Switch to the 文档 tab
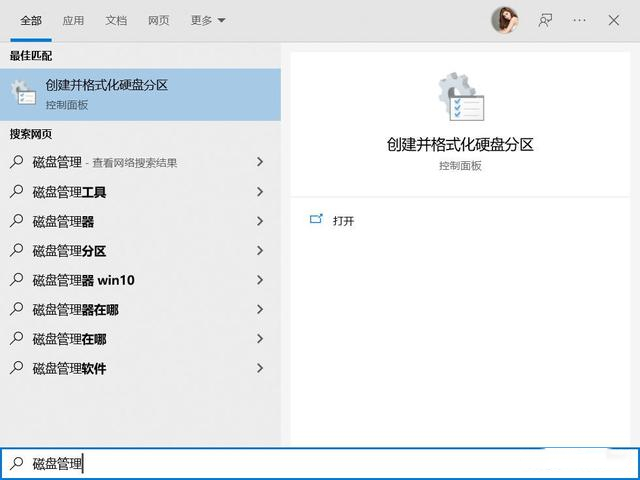The width and height of the screenshot is (640, 480). pos(116,20)
